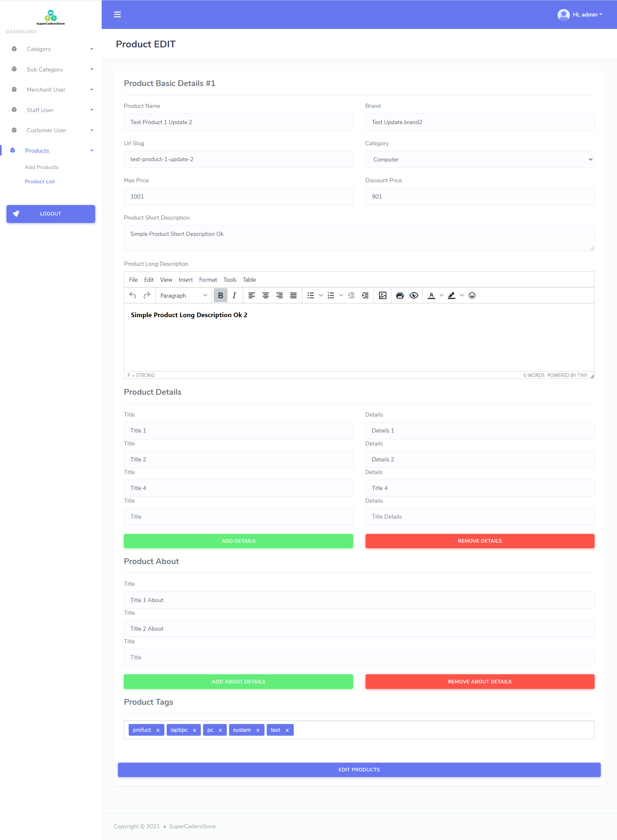This screenshot has height=840, width=617.
Task: Open highlight color picker dropdown
Action: tap(461, 295)
